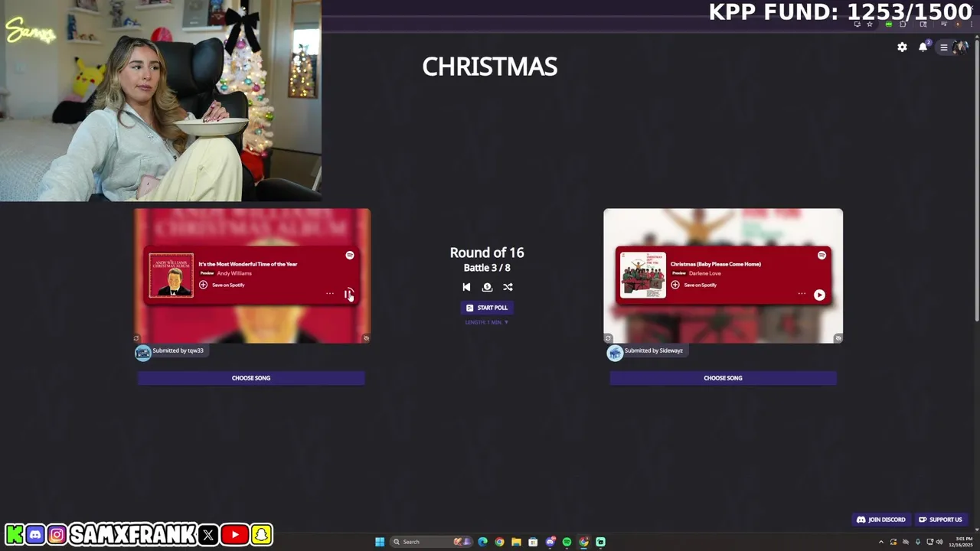Open volume control in system tray
The image size is (980, 551).
pyautogui.click(x=939, y=542)
